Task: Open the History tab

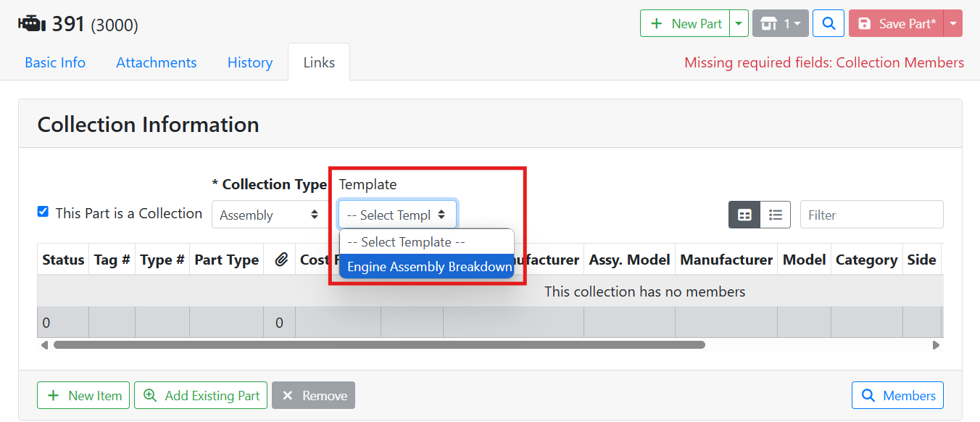Action: click(x=249, y=62)
